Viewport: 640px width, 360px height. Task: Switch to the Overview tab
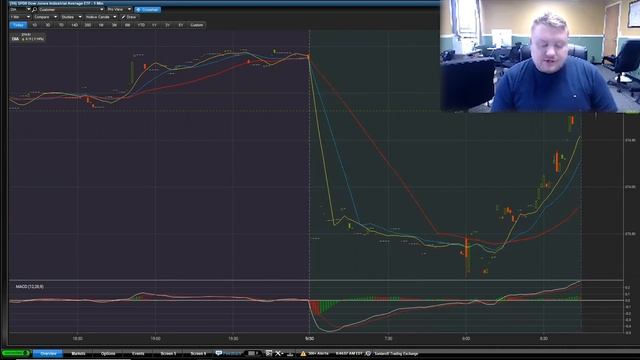tap(48, 353)
